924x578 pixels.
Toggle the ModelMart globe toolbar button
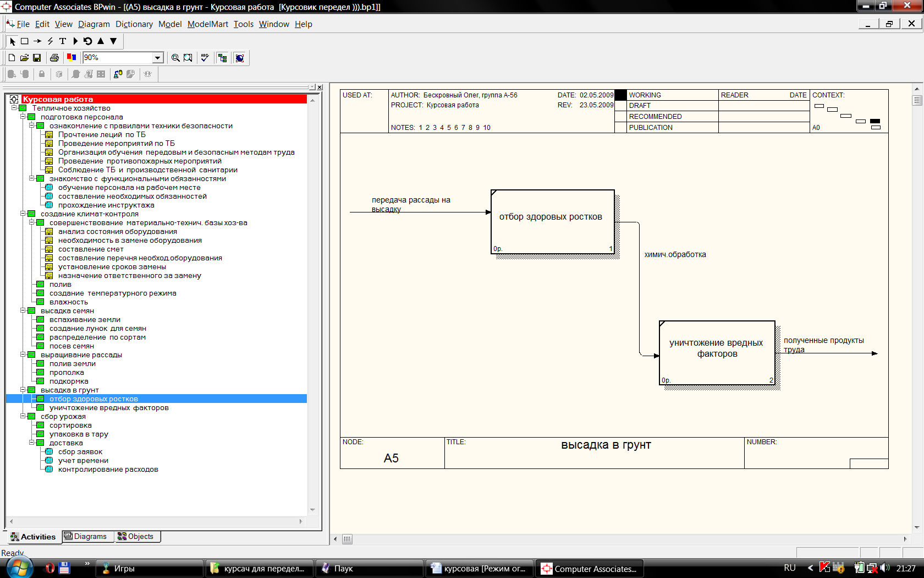[x=240, y=58]
